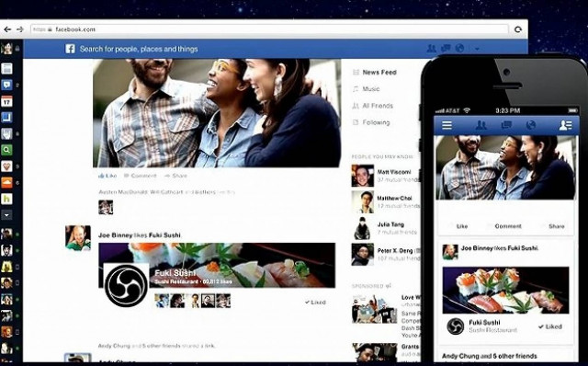
Task: Open Matt Viscomi's profile photo
Action: 362,176
